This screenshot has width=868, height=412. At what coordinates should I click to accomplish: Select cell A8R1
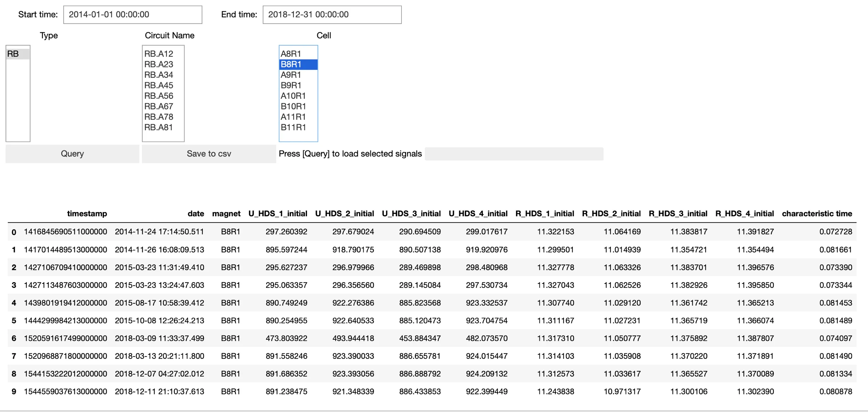(298, 54)
